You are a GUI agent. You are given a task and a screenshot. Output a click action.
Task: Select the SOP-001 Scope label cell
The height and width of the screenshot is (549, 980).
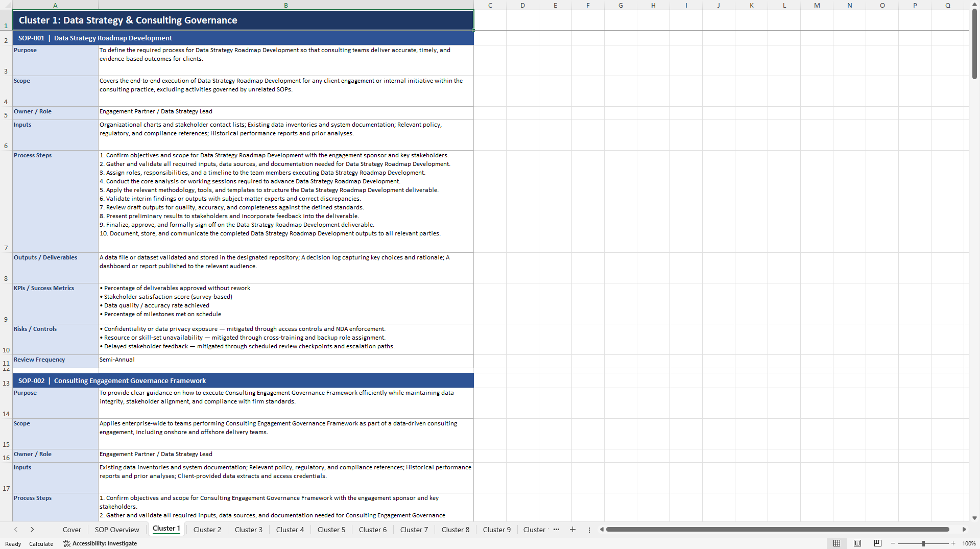[x=55, y=91]
